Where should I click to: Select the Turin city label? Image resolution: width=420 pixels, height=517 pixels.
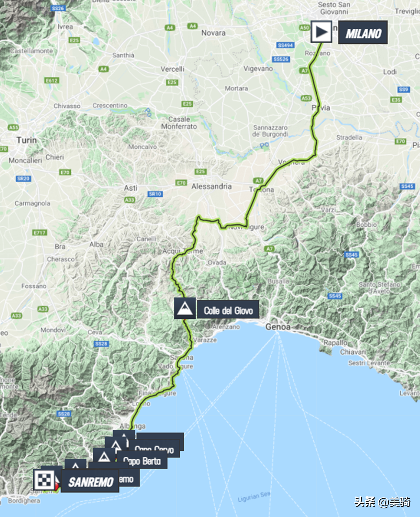(x=27, y=140)
